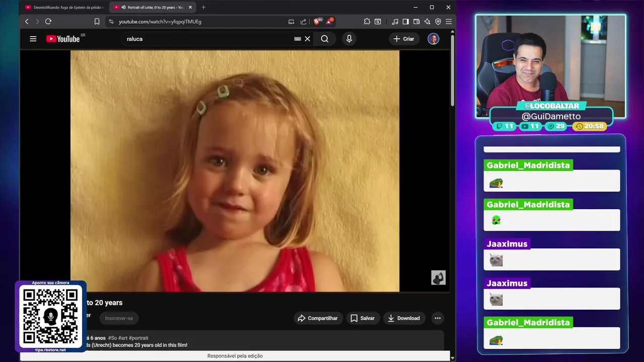Image resolution: width=644 pixels, height=362 pixels.
Task: Click the Jaaximus name above the first cat emote
Action: click(507, 244)
